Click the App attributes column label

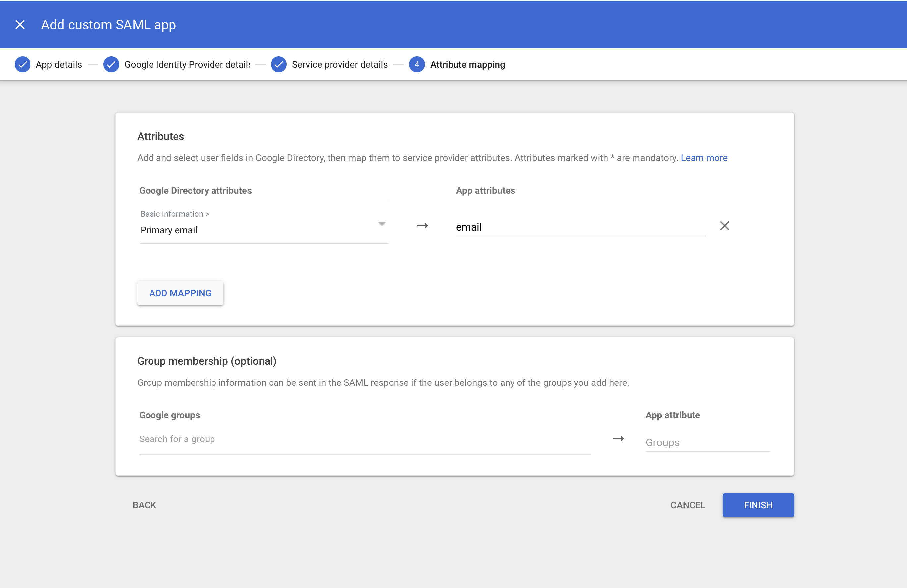tap(486, 191)
